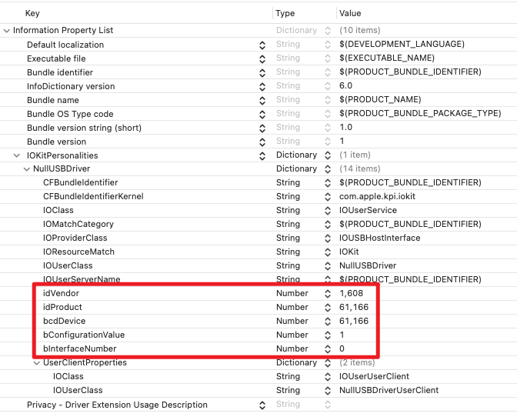Open key stepper for Default localization
The image size is (517, 420).
click(262, 45)
